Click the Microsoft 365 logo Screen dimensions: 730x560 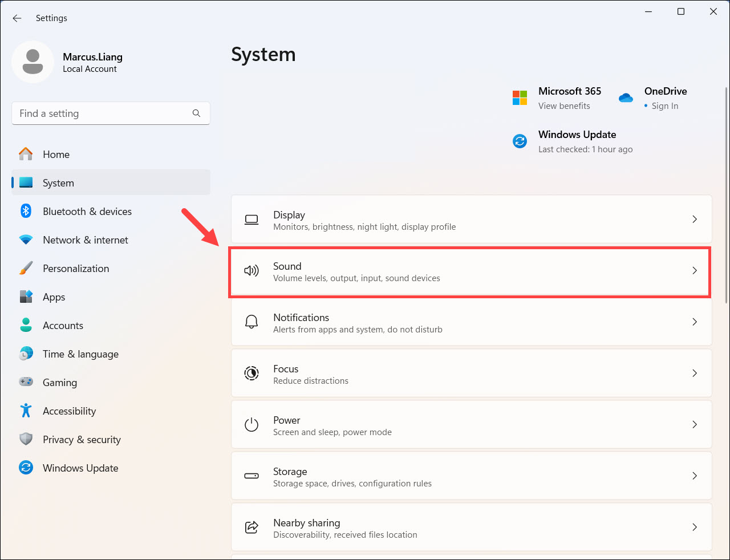click(520, 98)
